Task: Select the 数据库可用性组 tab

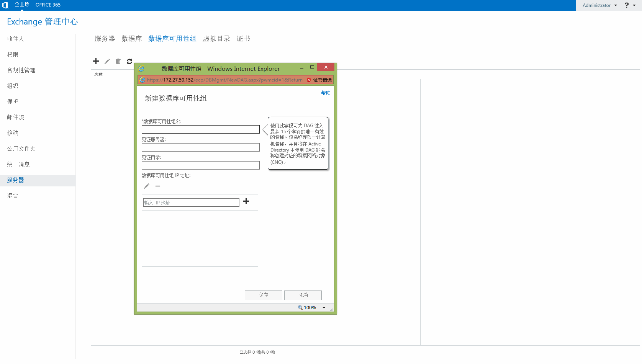Action: coord(172,39)
